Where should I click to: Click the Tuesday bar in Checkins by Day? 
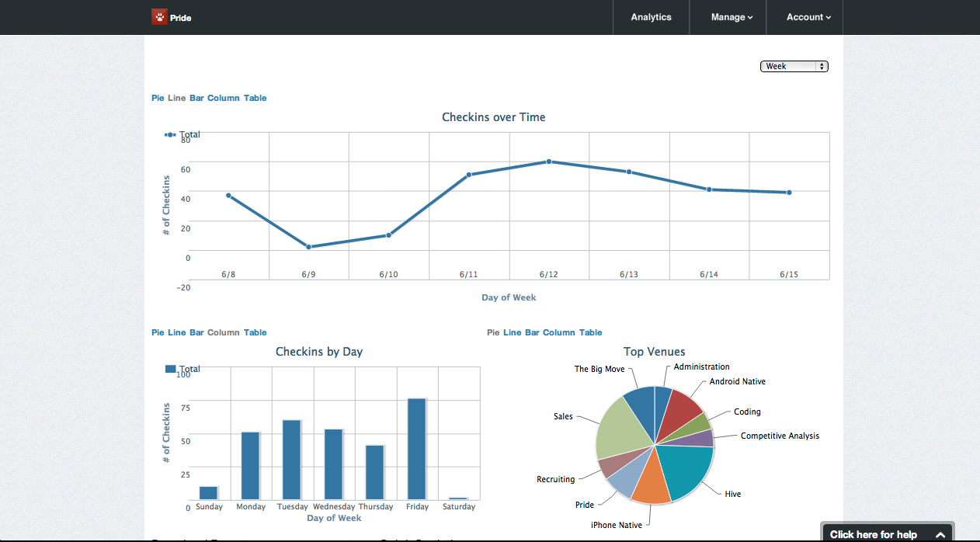pyautogui.click(x=292, y=460)
